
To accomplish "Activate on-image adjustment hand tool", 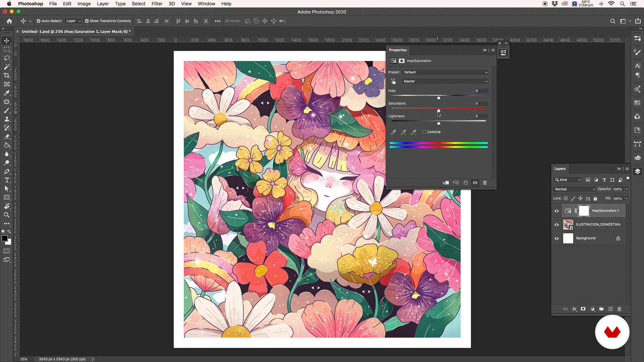I will pos(393,81).
